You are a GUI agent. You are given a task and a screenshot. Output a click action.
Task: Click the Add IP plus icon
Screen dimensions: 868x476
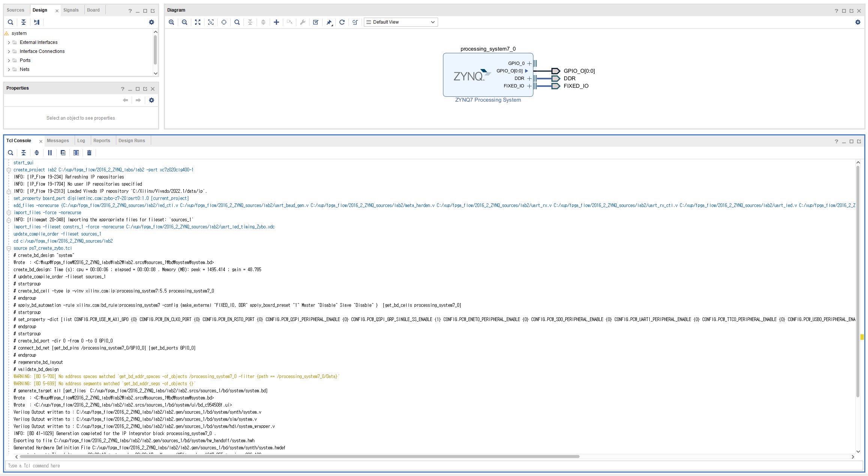click(276, 22)
